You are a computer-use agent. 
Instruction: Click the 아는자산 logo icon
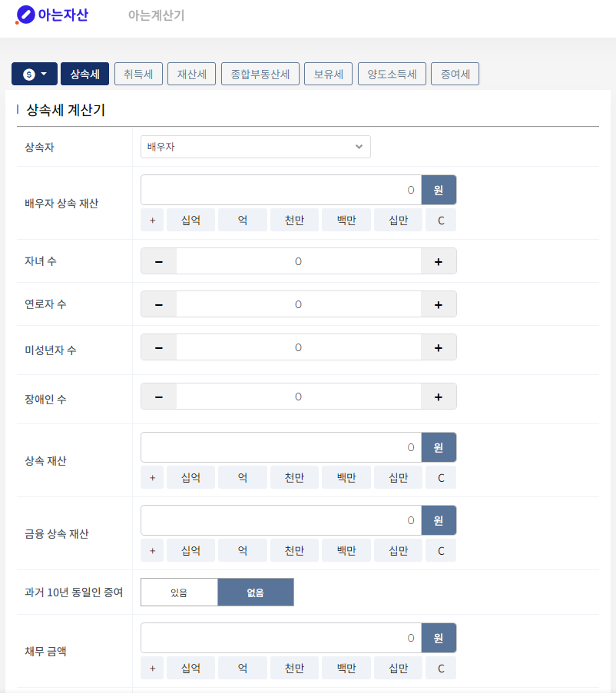(23, 15)
